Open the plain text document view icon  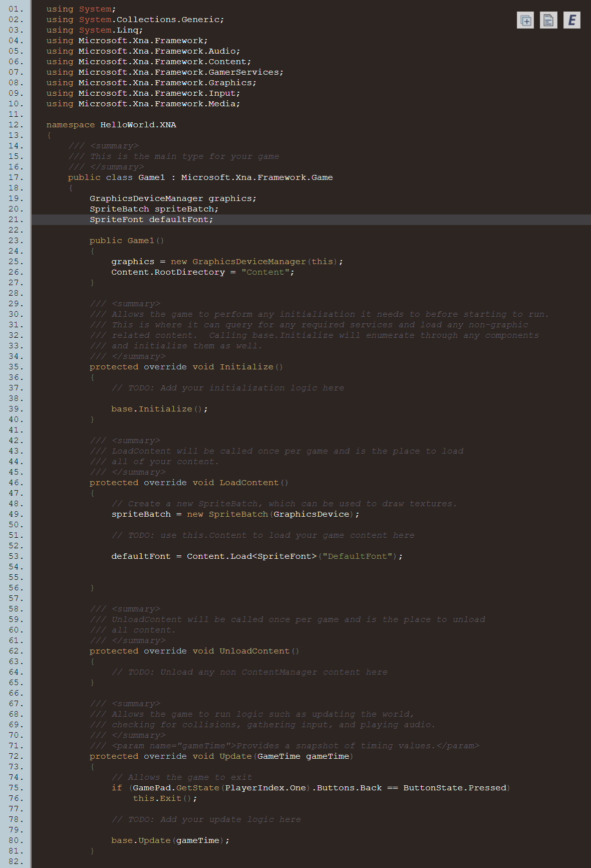(x=548, y=20)
